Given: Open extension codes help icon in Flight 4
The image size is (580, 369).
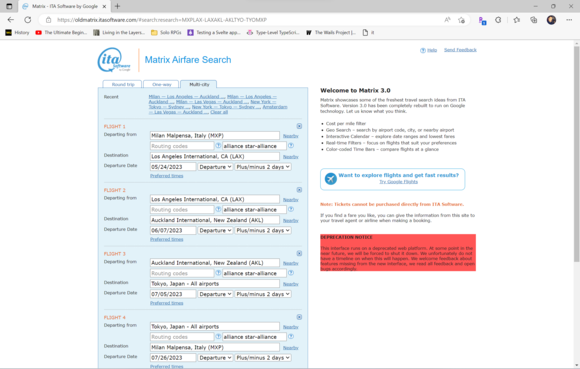Looking at the screenshot, I should pyautogui.click(x=291, y=336).
